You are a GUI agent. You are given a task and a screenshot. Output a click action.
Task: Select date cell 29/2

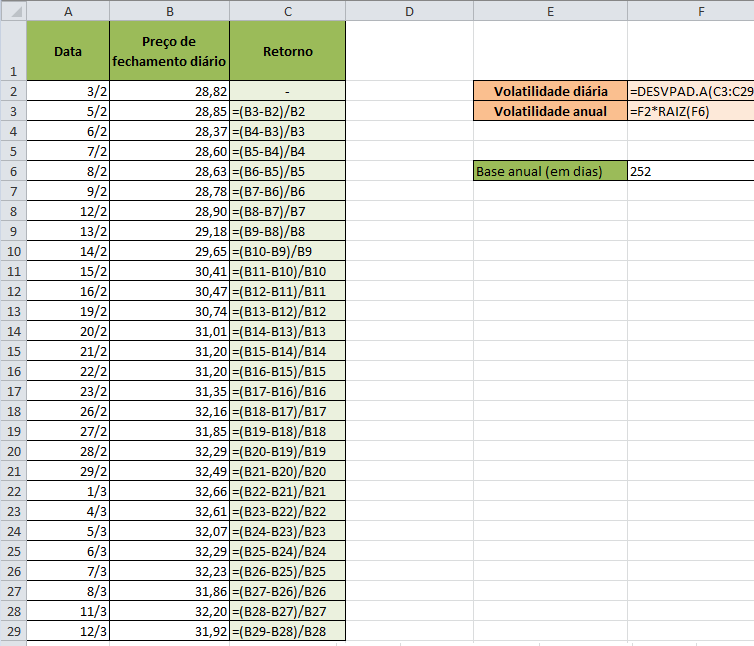(x=68, y=471)
